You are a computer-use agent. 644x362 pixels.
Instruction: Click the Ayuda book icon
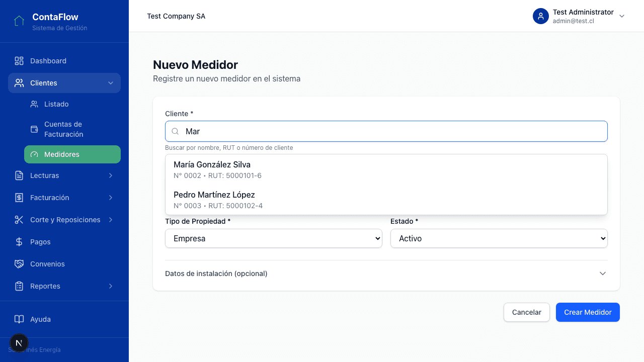[19, 319]
